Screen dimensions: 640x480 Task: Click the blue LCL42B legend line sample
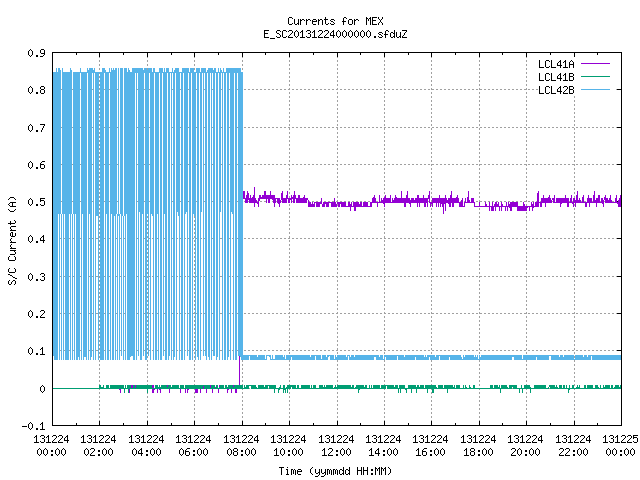pos(595,90)
